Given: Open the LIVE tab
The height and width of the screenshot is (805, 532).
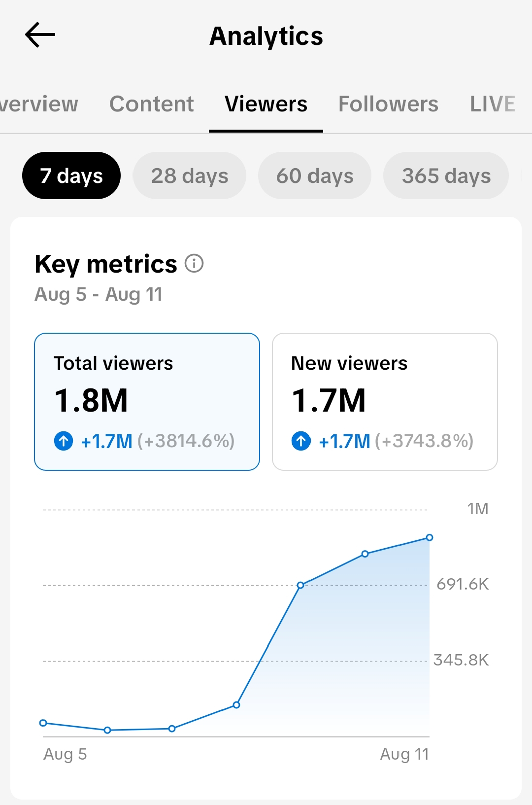Looking at the screenshot, I should click(x=493, y=104).
